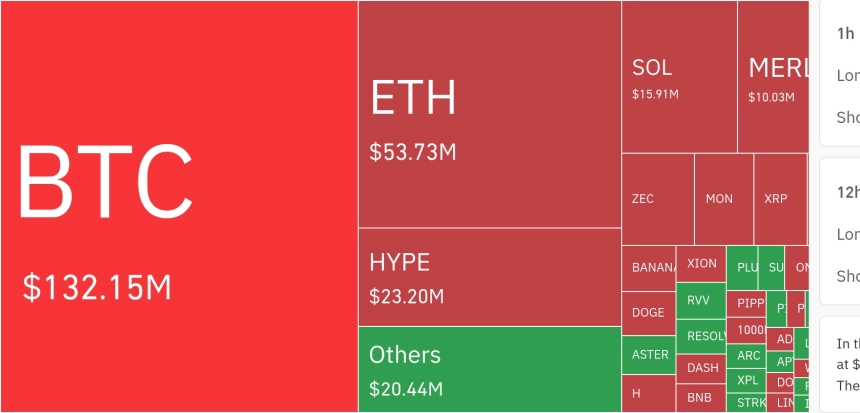Viewport: 860px width, 413px height.
Task: Select the BNB tile
Action: (701, 398)
